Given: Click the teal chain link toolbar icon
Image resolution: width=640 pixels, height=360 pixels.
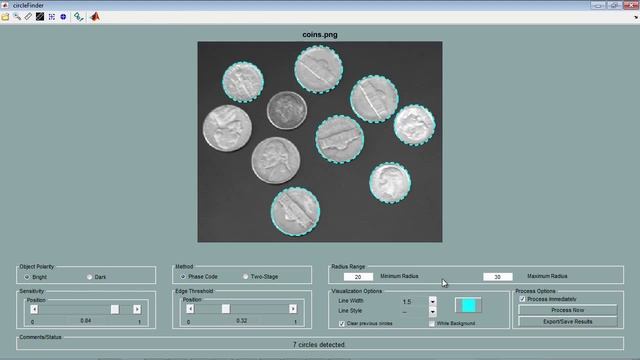Looking at the screenshot, I should pyautogui.click(x=78, y=17).
